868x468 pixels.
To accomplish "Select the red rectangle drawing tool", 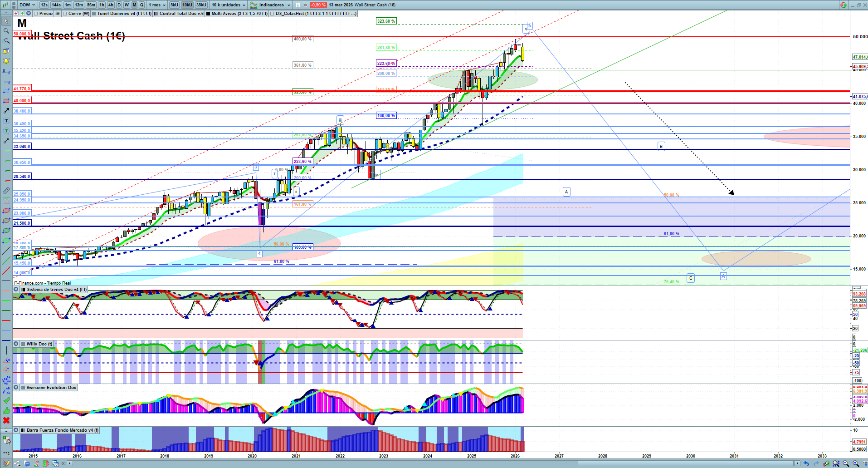I will tap(6, 101).
